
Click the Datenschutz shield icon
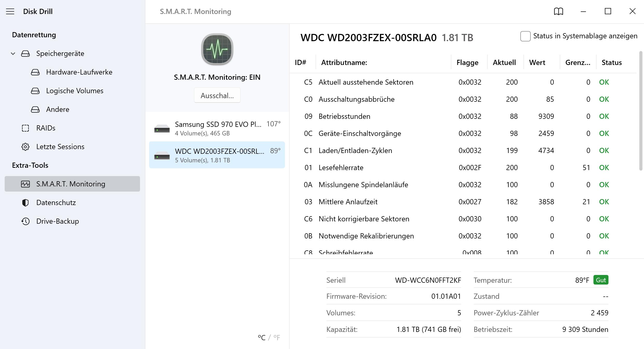click(25, 203)
